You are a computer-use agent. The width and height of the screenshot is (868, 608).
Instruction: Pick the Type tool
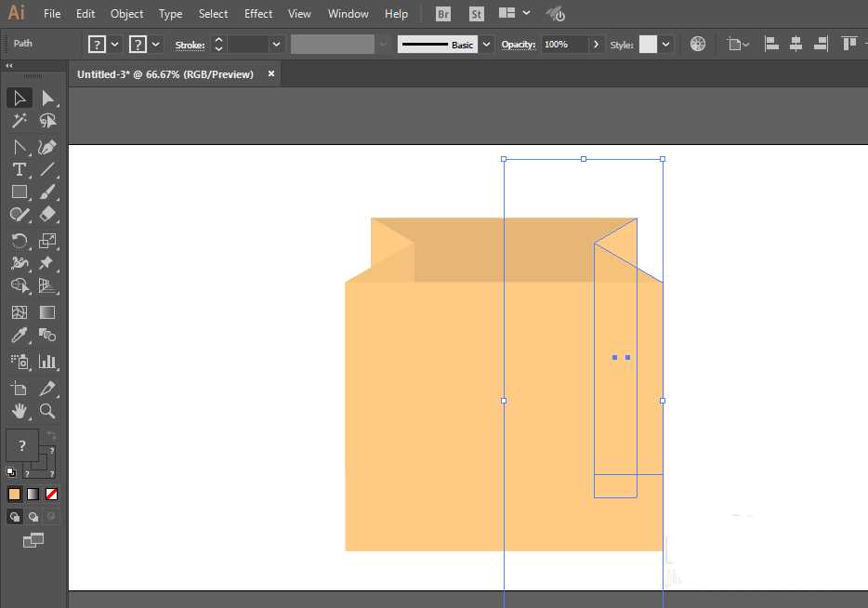coord(19,169)
